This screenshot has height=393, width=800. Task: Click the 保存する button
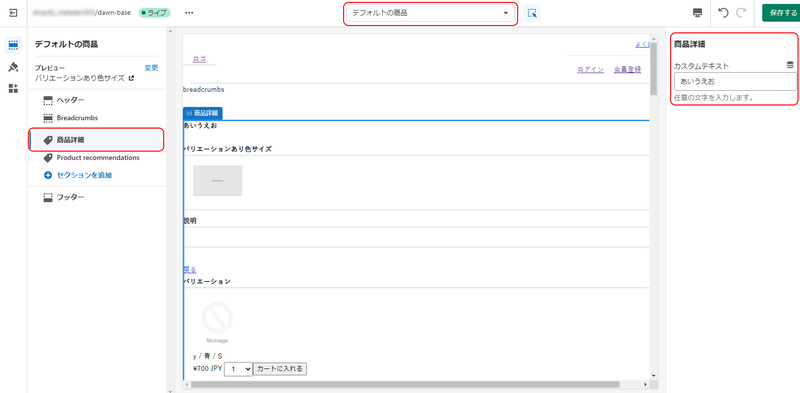point(781,13)
